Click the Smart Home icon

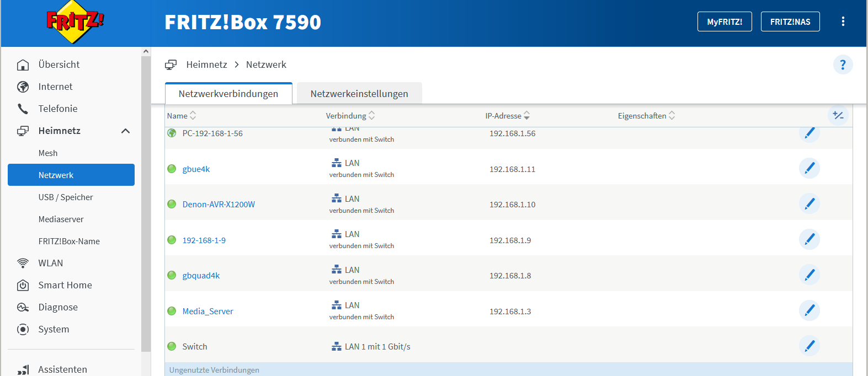click(23, 285)
